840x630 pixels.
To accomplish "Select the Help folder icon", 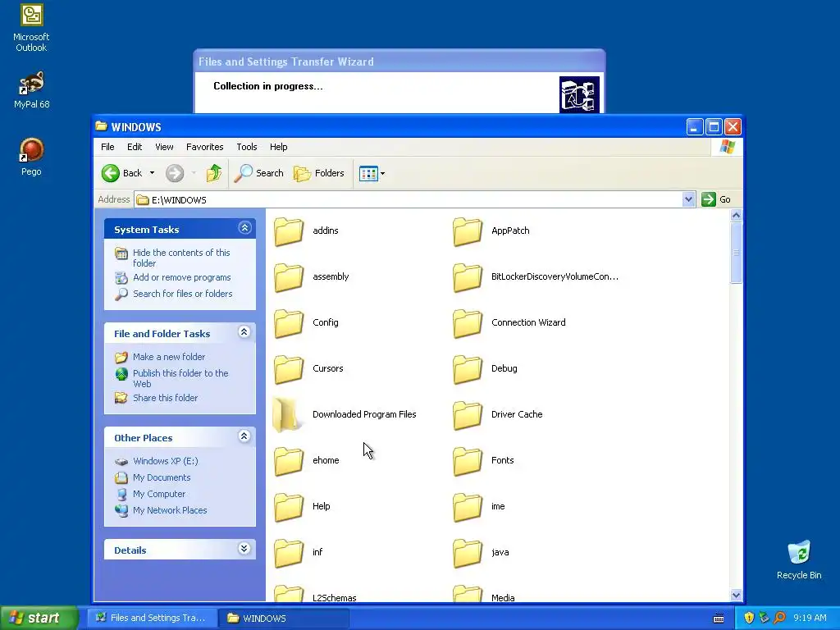I will 289,507.
